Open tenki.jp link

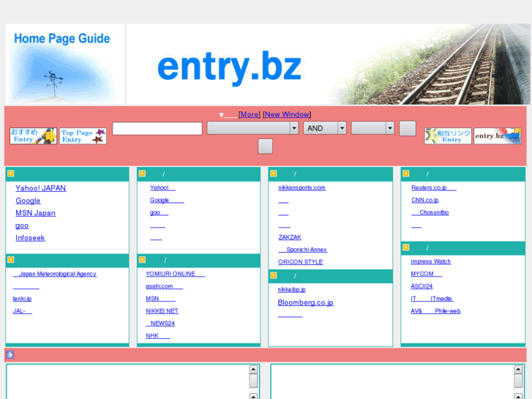click(x=22, y=299)
